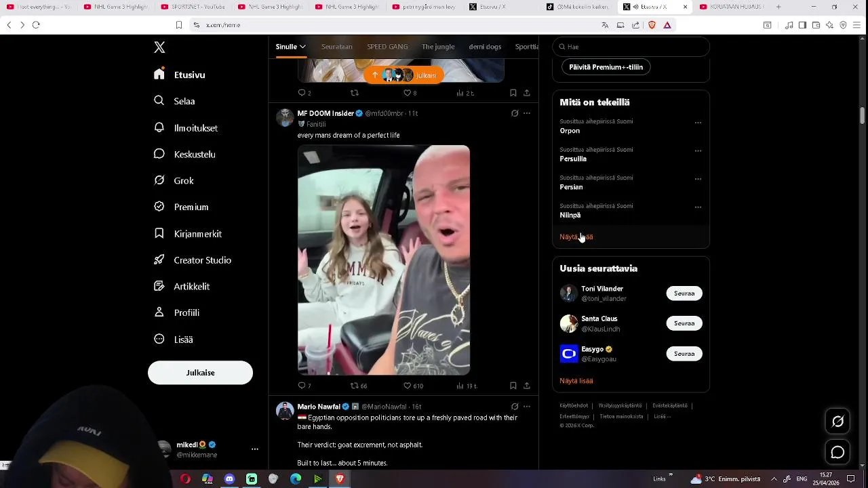Screen dimensions: 868x488
Task: Open Selaa explore page
Action: (x=175, y=101)
